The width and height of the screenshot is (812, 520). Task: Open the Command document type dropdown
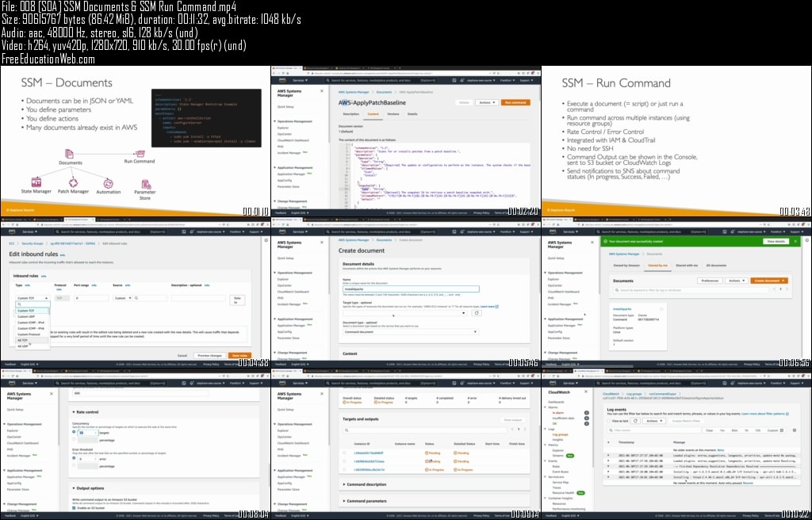(410, 331)
